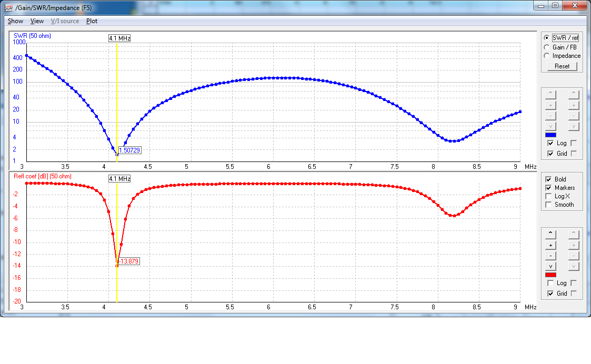Click the Refl coef [dB] (50 ohm) axis title
The height and width of the screenshot is (364, 591).
click(x=43, y=176)
